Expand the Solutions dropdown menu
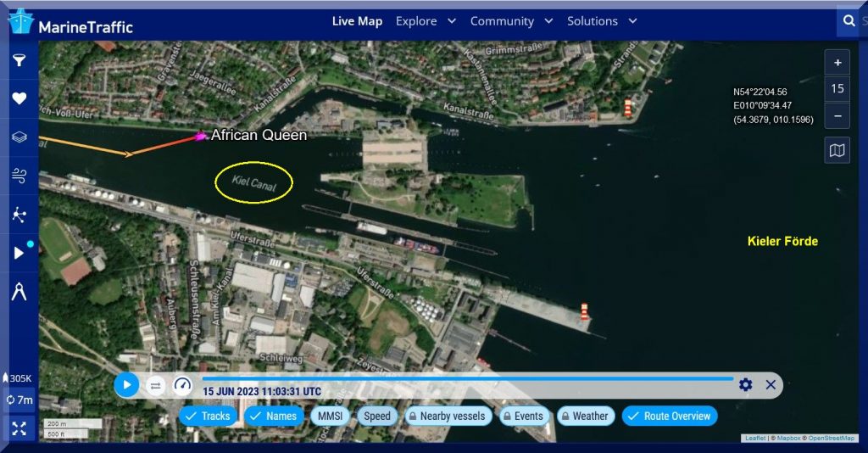868x453 pixels. coord(602,21)
